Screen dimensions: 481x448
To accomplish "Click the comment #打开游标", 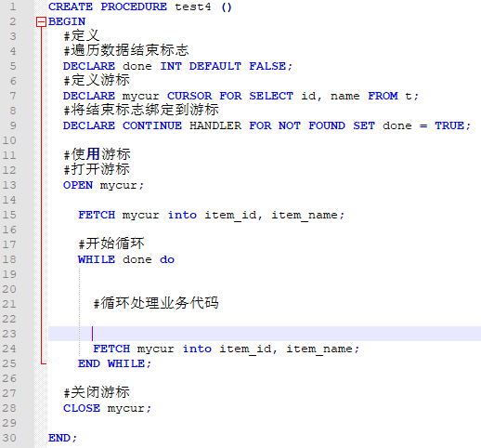I will point(97,169).
